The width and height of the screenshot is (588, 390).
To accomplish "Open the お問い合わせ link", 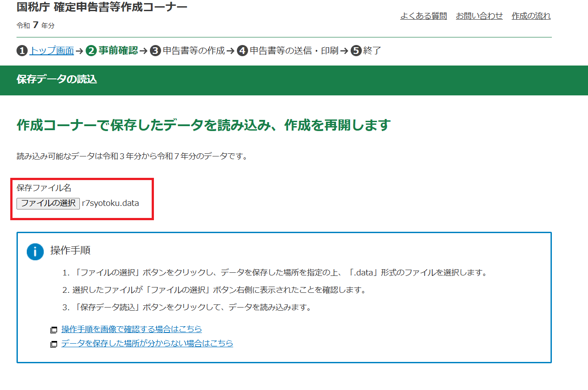I will (x=479, y=16).
